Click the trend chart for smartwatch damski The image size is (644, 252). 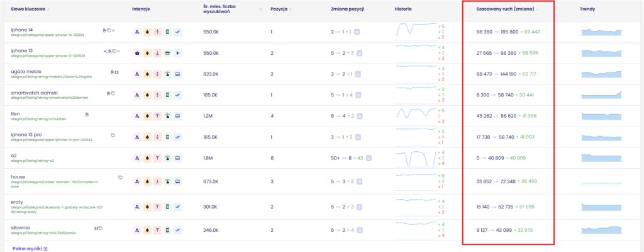tap(601, 95)
